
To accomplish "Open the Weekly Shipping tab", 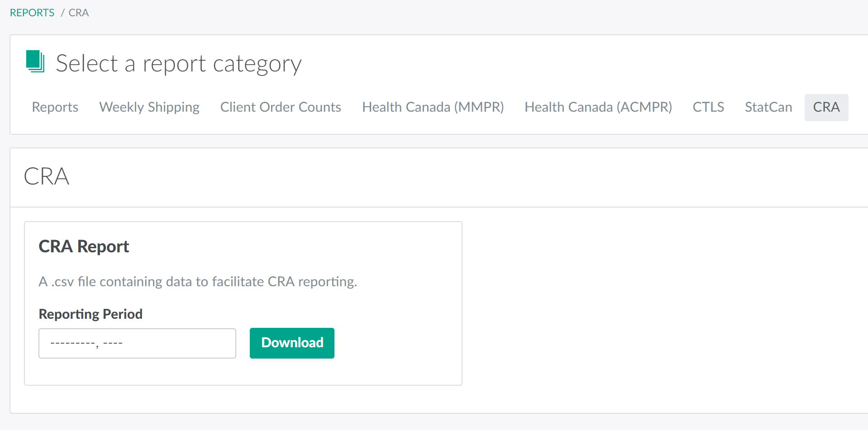I will (x=149, y=107).
